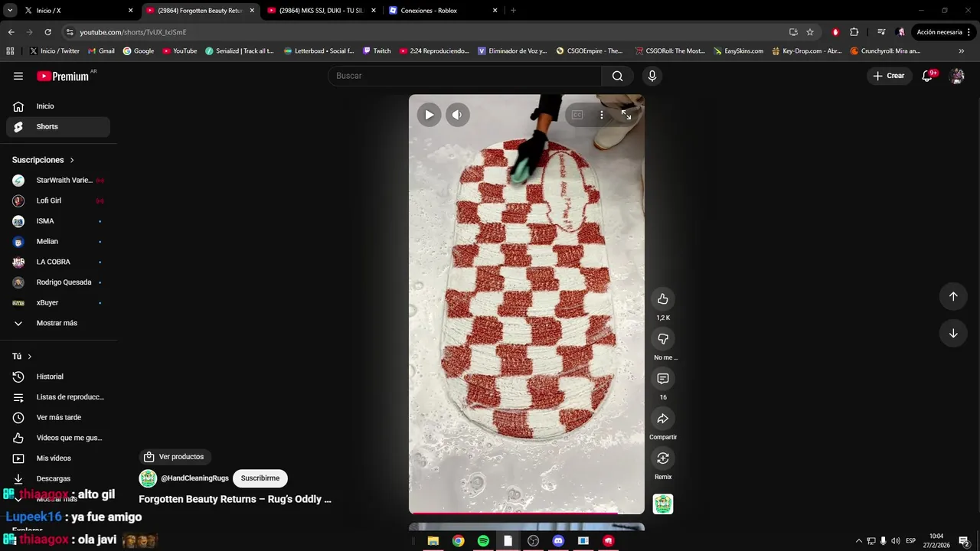Go to Inicio in sidebar
Image resolution: width=980 pixels, height=551 pixels.
pyautogui.click(x=58, y=106)
